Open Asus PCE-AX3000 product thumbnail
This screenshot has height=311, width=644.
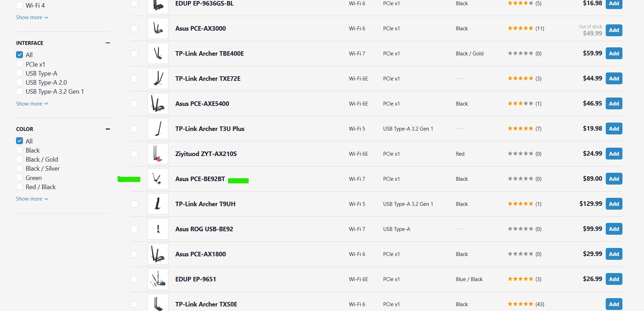click(158, 29)
